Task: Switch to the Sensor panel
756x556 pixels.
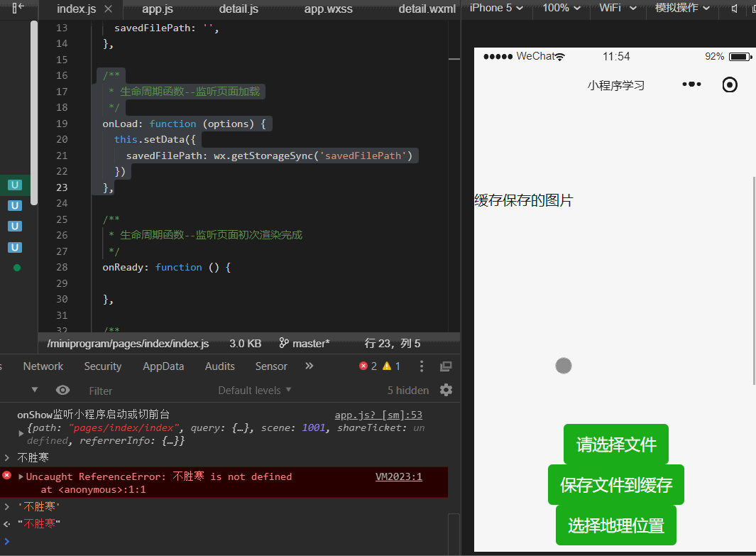Action: point(271,366)
